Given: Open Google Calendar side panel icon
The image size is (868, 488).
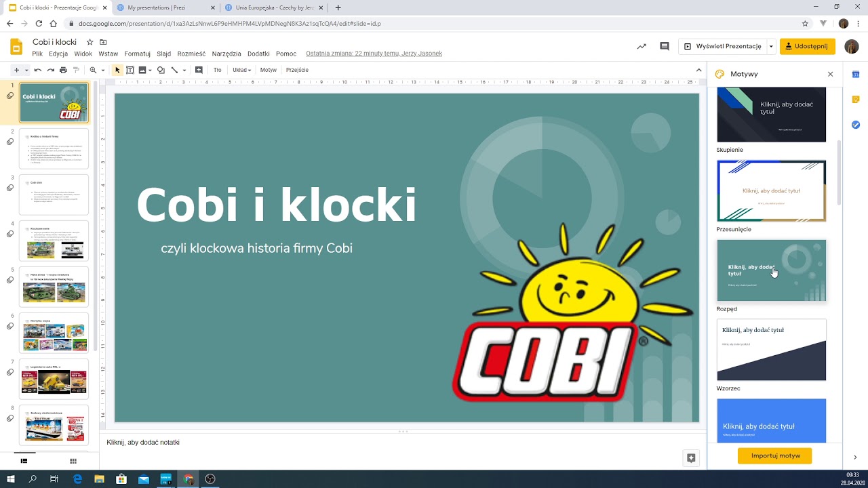Looking at the screenshot, I should tap(856, 74).
